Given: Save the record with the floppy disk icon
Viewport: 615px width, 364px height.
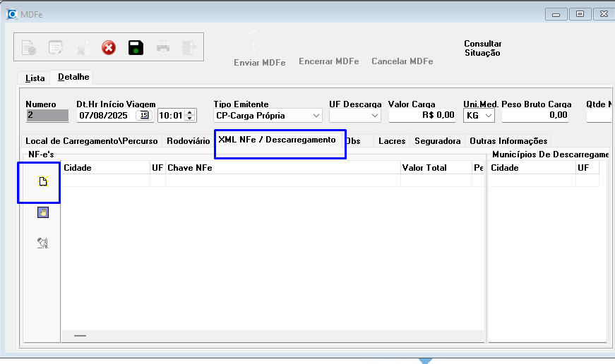Looking at the screenshot, I should 136,48.
